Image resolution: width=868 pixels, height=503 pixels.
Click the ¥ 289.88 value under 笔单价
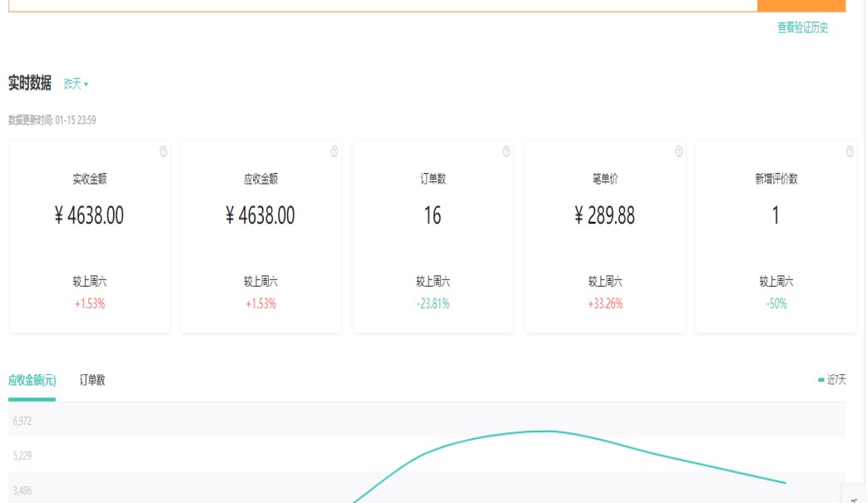click(605, 216)
